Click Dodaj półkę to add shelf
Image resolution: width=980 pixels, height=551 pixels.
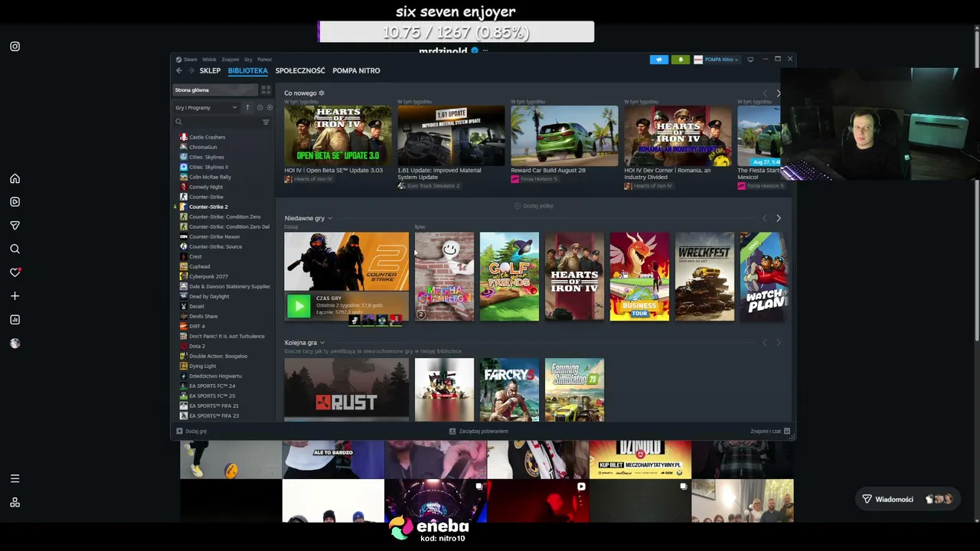point(534,206)
